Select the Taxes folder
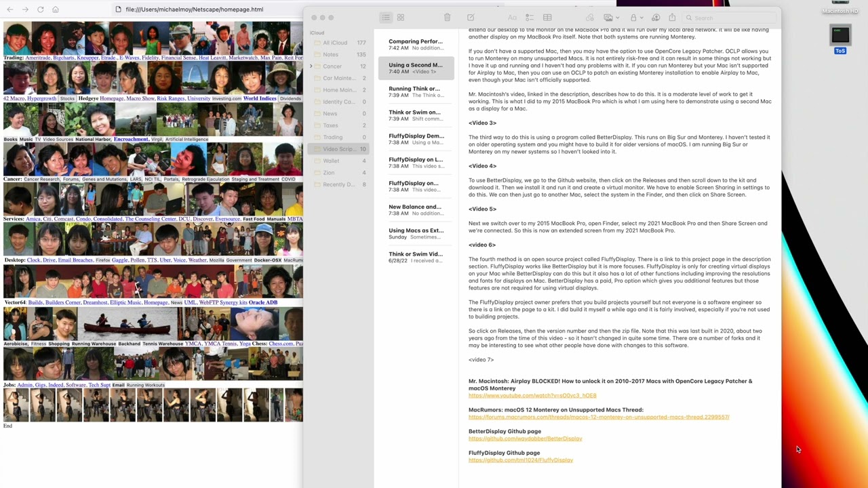Screen dimensions: 868x488 coord(340,125)
